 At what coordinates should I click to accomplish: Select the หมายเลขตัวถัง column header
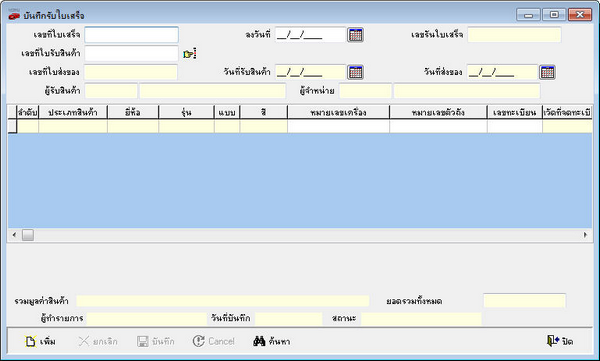(438, 112)
